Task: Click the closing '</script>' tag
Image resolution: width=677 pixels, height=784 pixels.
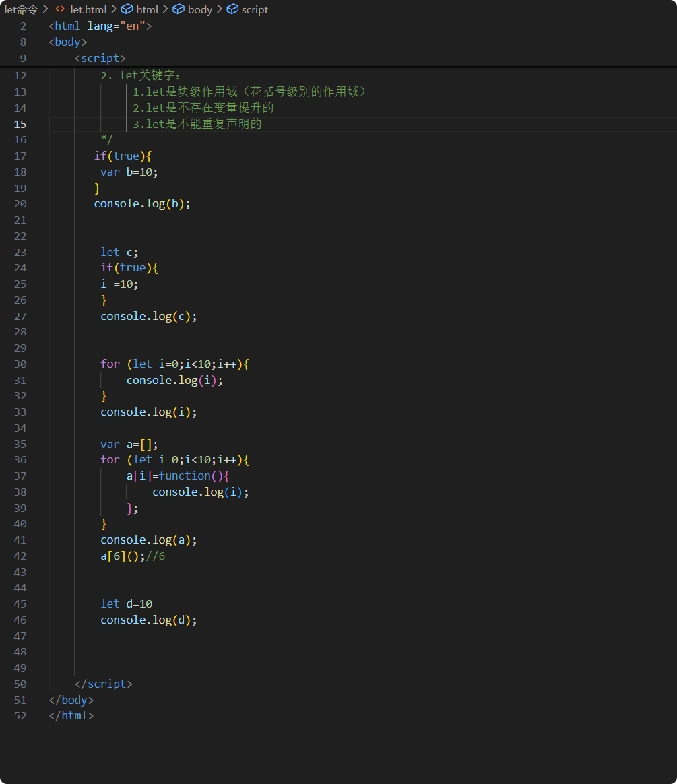Action: pos(104,684)
